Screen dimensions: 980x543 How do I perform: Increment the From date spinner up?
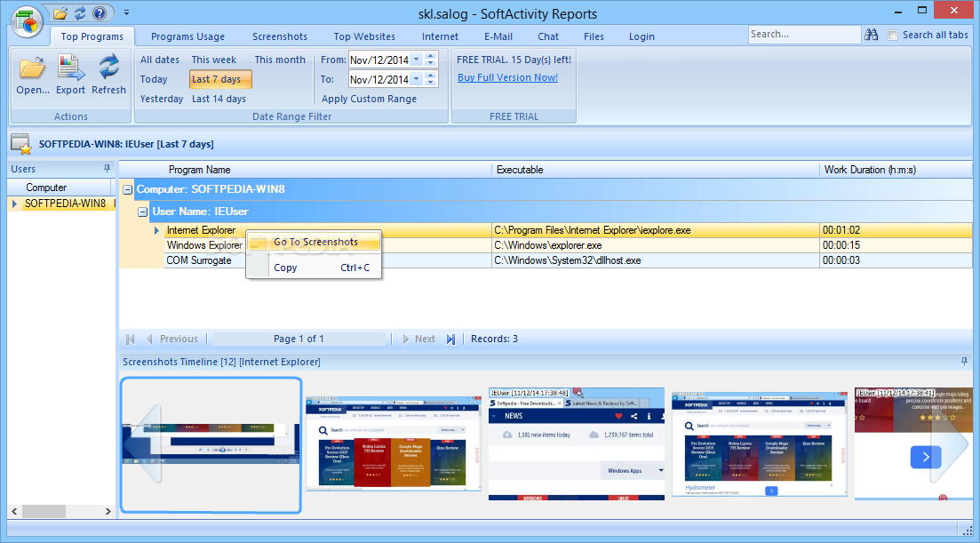coord(430,56)
